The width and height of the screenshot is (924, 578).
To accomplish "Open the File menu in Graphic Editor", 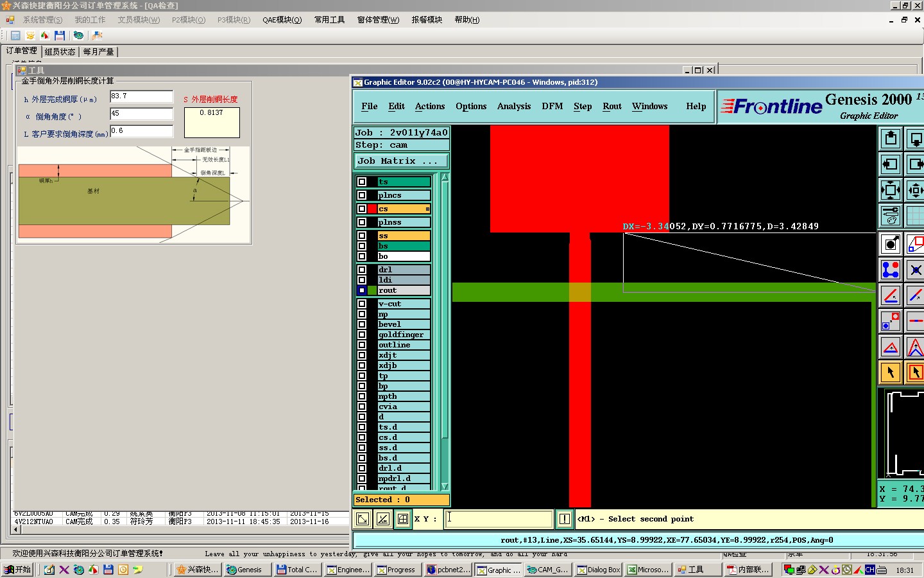I will [x=369, y=107].
